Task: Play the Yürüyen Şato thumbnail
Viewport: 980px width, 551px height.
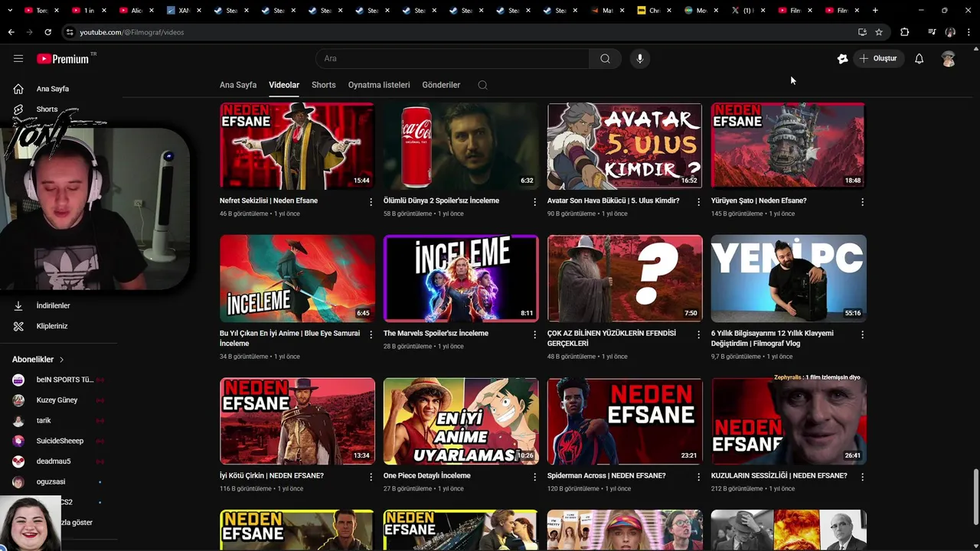Action: click(x=788, y=145)
